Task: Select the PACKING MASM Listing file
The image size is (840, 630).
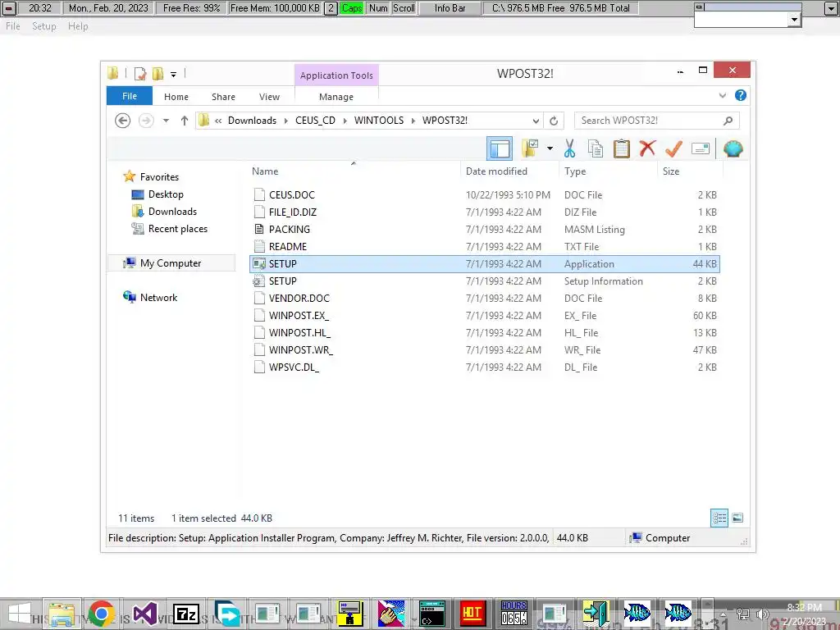Action: click(x=485, y=230)
